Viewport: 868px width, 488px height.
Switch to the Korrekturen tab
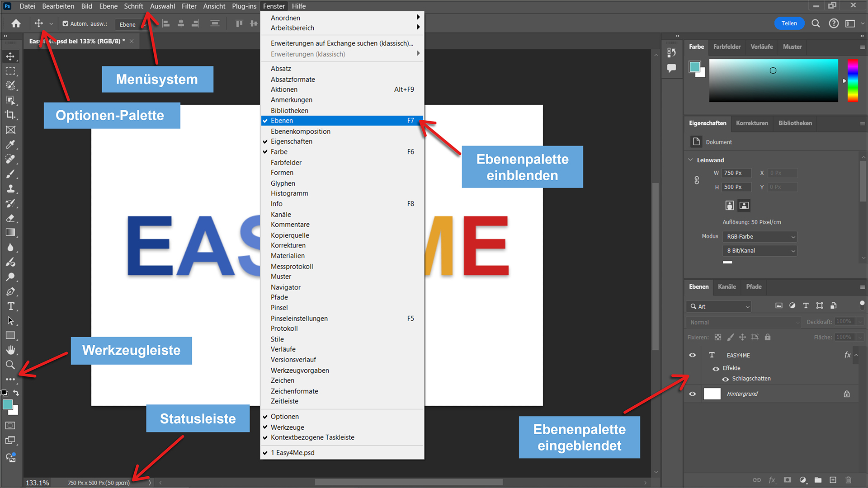click(752, 123)
